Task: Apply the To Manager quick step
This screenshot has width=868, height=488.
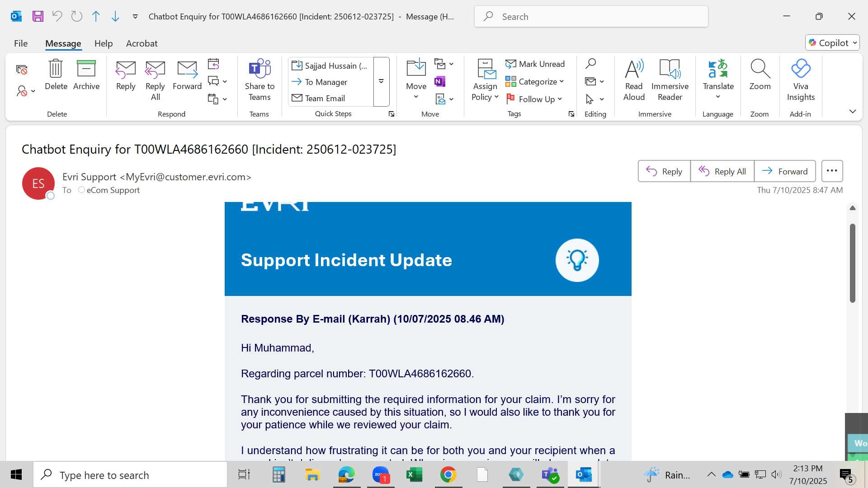Action: point(330,82)
